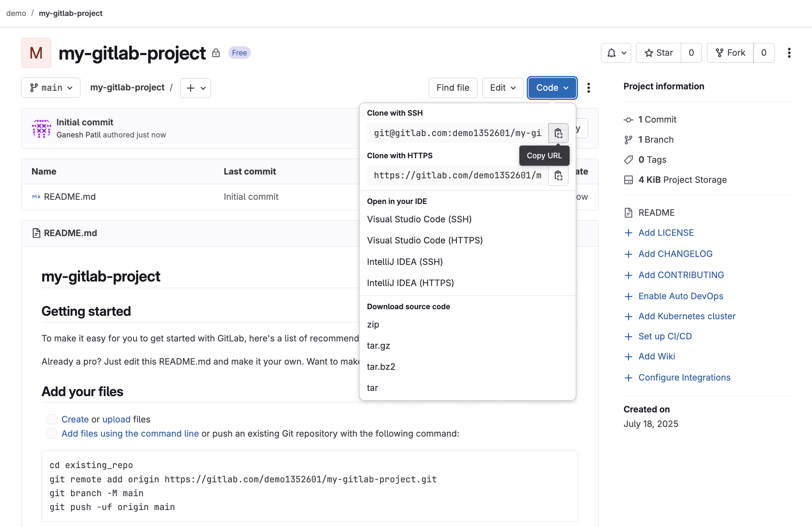Open the main branch selector dropdown
Viewport: 812px width, 527px height.
tap(51, 88)
